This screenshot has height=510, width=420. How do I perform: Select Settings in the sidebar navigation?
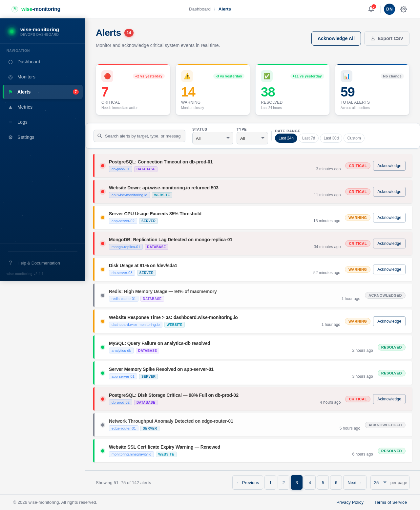(26, 137)
